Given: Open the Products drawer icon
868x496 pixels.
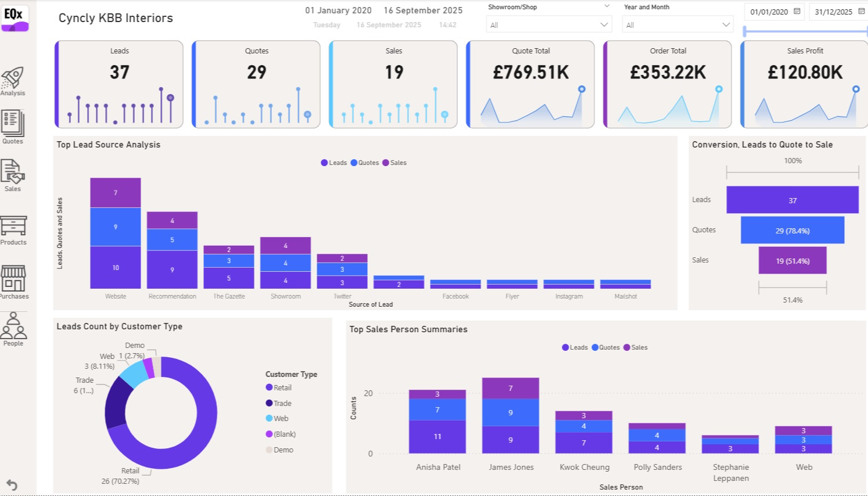Looking at the screenshot, I should point(13,225).
